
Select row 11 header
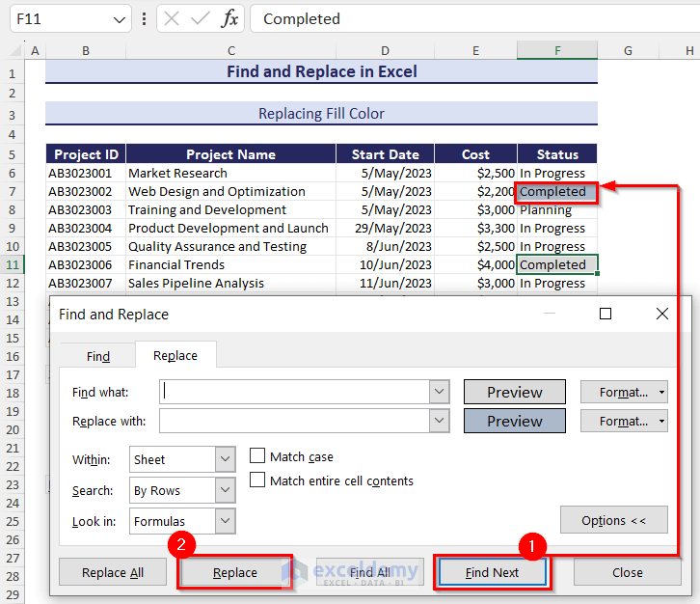(13, 264)
